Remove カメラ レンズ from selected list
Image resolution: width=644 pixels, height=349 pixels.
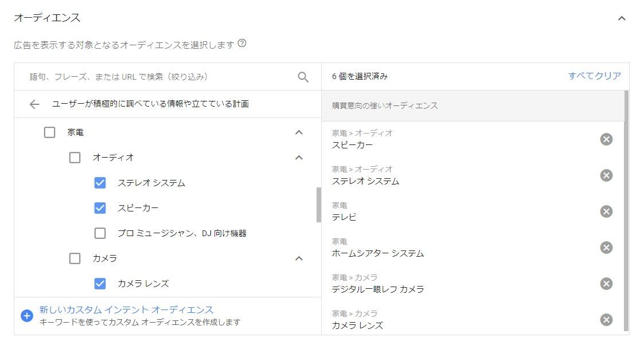click(606, 320)
